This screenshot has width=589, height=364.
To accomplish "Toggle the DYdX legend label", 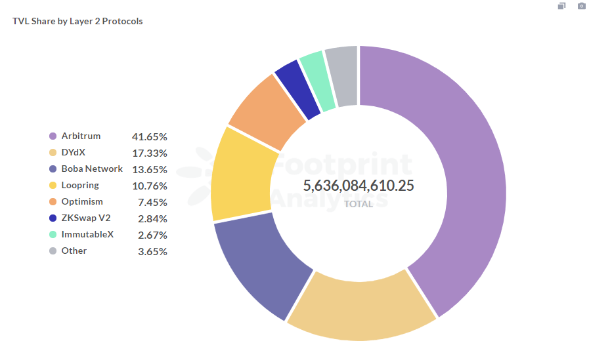I will coord(74,153).
